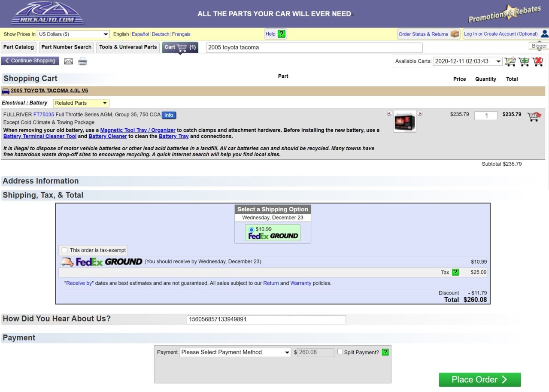Click Order Status & Returns link

(x=423, y=34)
